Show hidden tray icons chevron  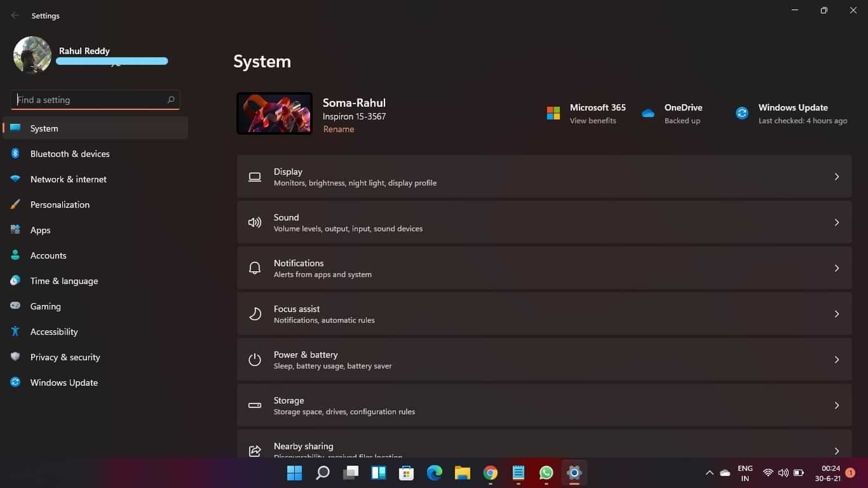click(x=709, y=473)
